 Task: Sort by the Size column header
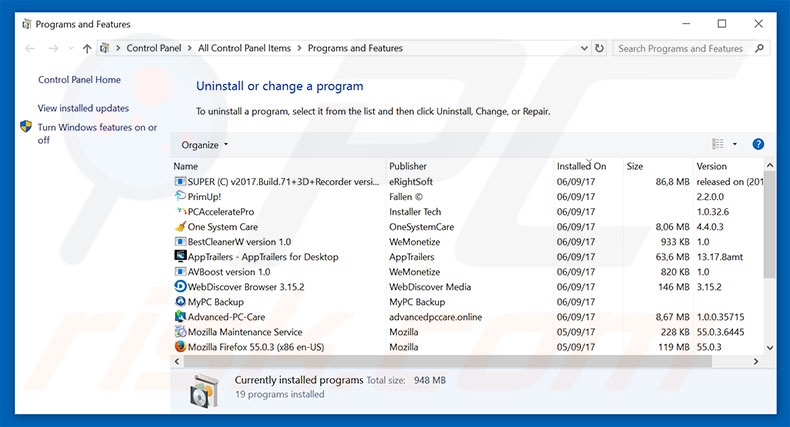click(x=635, y=166)
